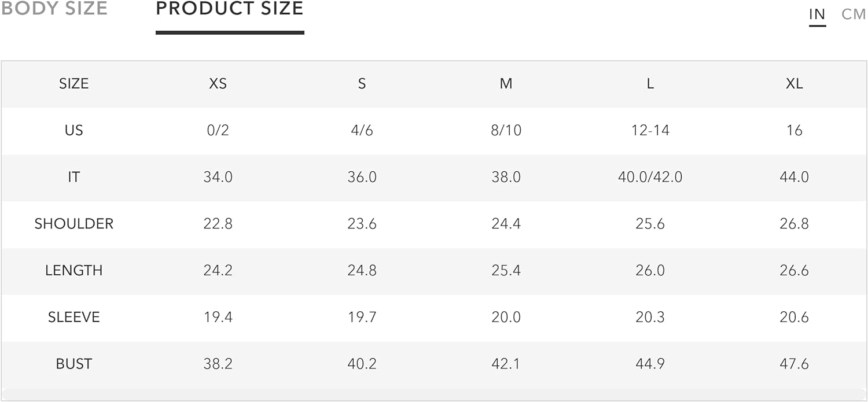Click the BUST row label
The image size is (868, 402).
(x=74, y=364)
